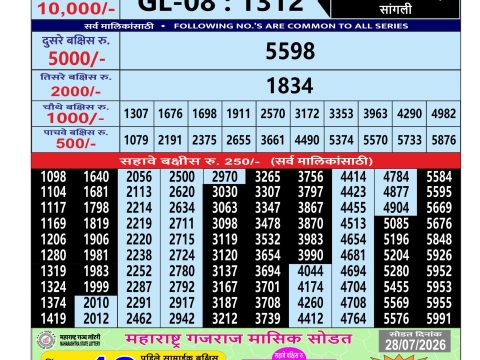
Task: Select fifth prize number 5733
Action: point(409,140)
